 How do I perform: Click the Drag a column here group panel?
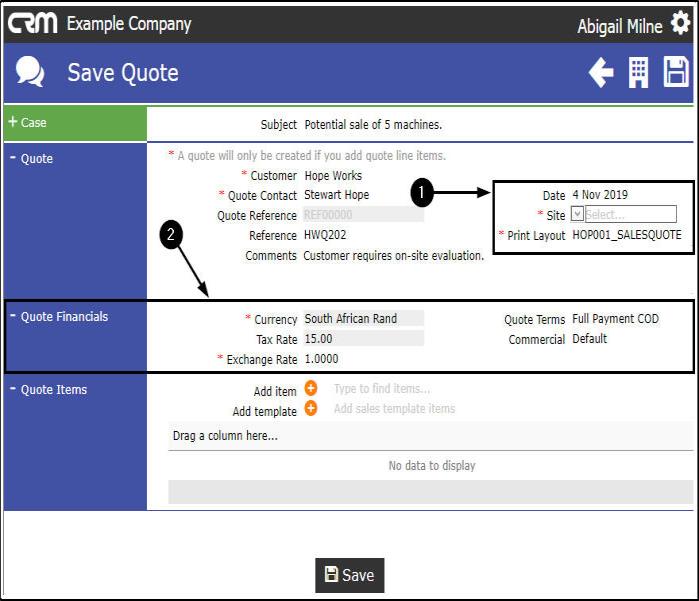(430, 436)
